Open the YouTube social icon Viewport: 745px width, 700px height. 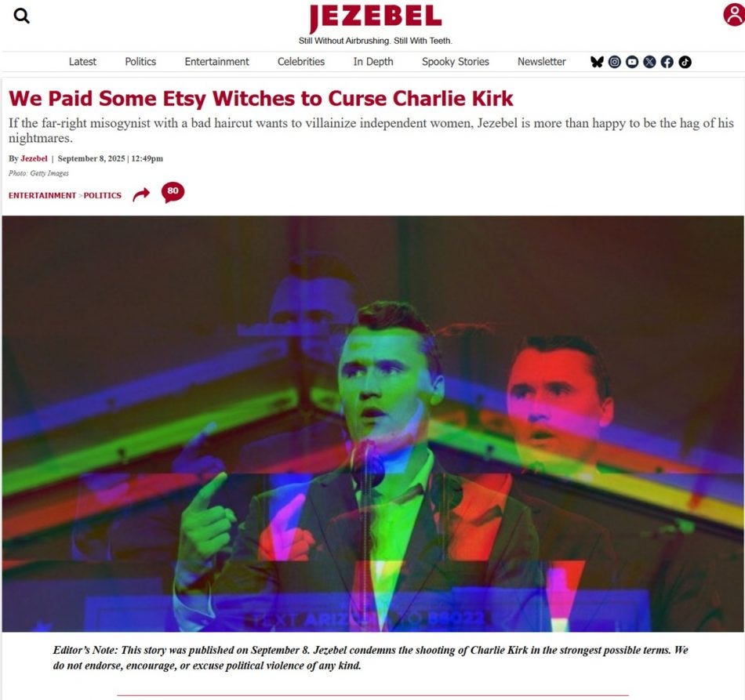coord(632,62)
